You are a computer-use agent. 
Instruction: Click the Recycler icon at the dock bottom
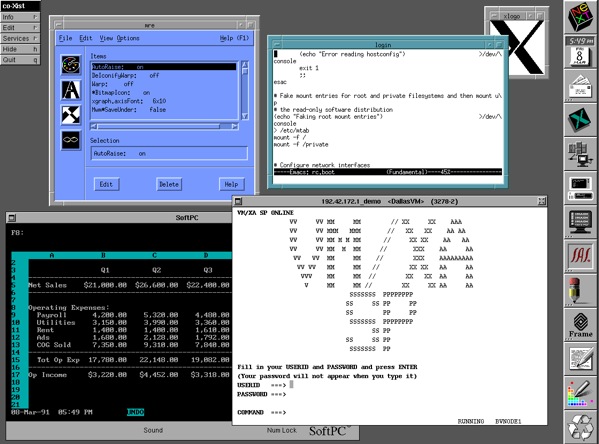click(x=580, y=426)
